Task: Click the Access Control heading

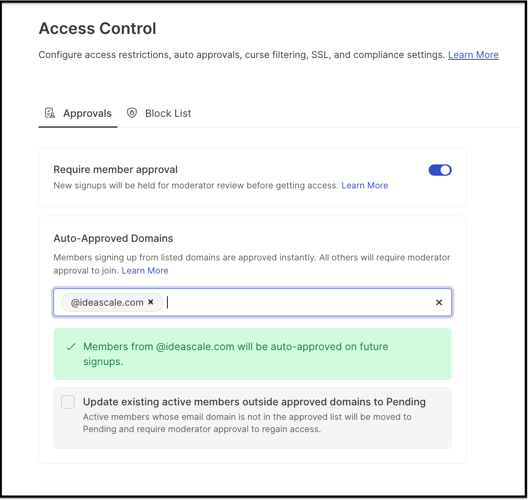Action: tap(98, 28)
